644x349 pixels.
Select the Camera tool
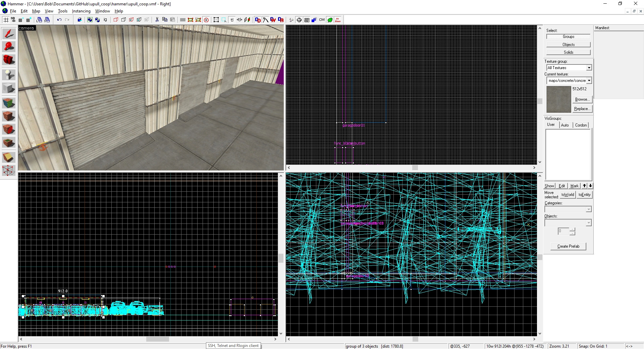(9, 60)
